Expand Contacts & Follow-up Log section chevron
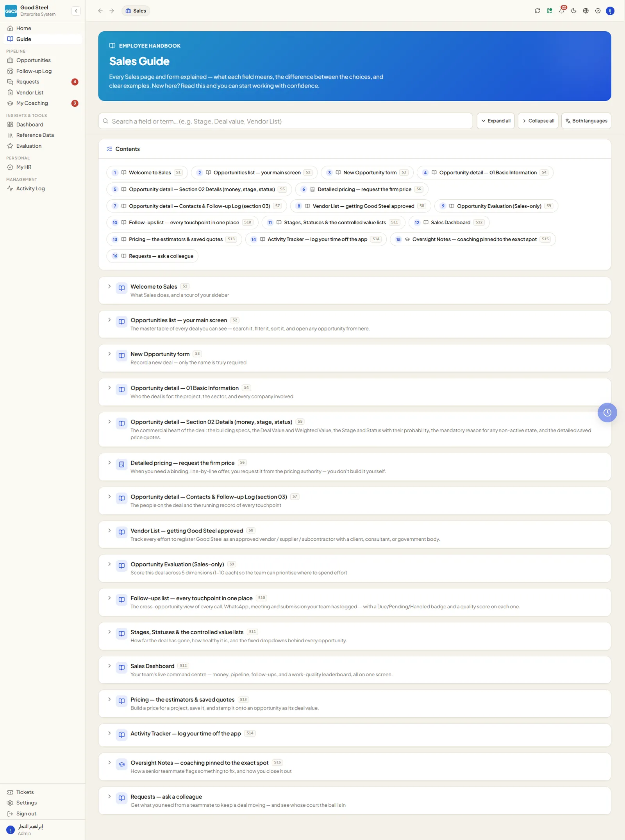The width and height of the screenshot is (625, 840). point(109,497)
